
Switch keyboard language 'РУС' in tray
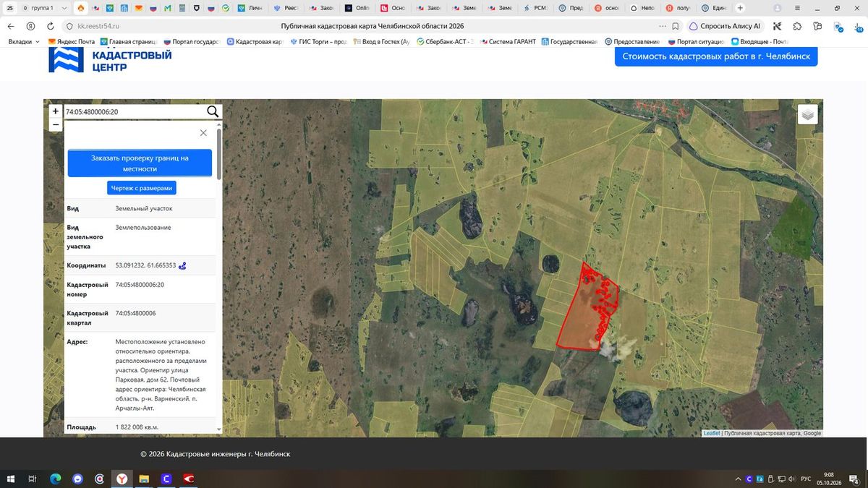(806, 479)
